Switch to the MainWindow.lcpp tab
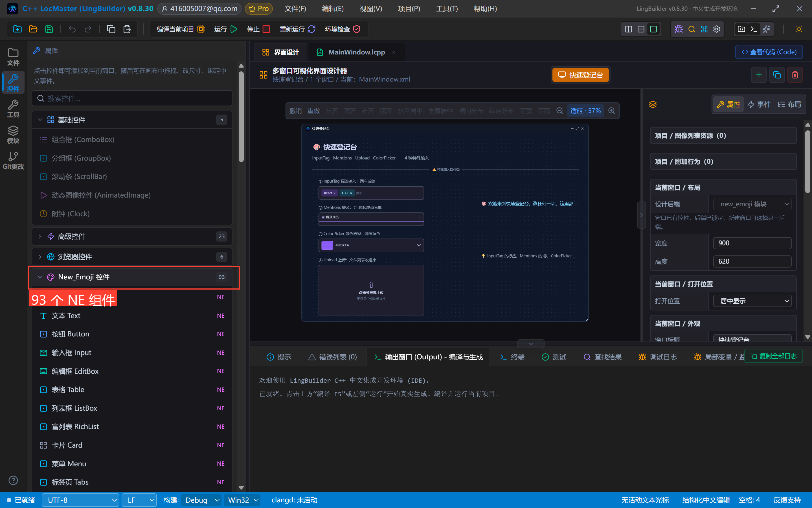The height and width of the screenshot is (508, 812). tap(356, 52)
